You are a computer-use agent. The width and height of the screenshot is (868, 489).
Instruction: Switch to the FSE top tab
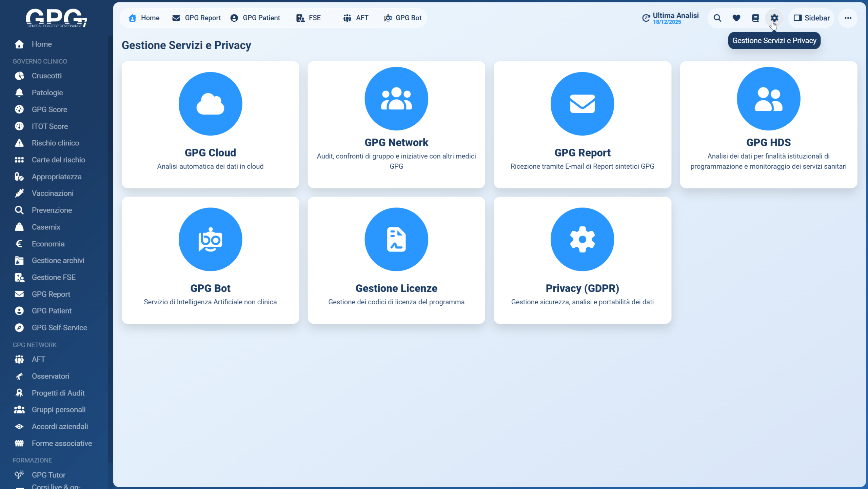tap(308, 18)
